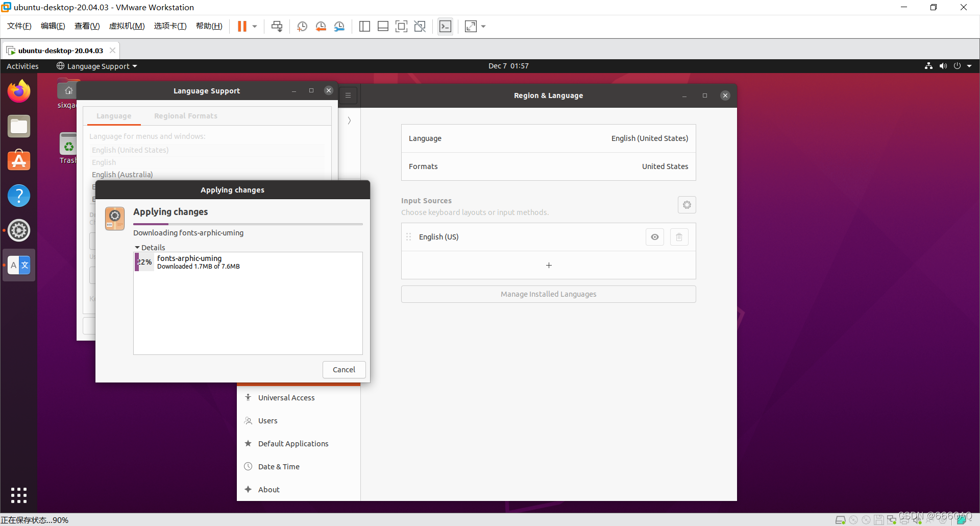Expand the system menu arrow
This screenshot has width=980, height=526.
point(969,66)
